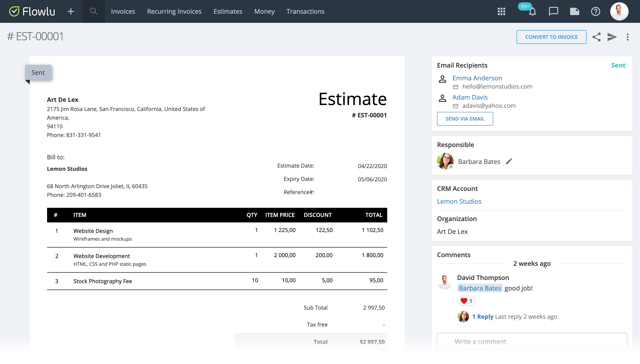Click in Write a comment field

(532, 341)
